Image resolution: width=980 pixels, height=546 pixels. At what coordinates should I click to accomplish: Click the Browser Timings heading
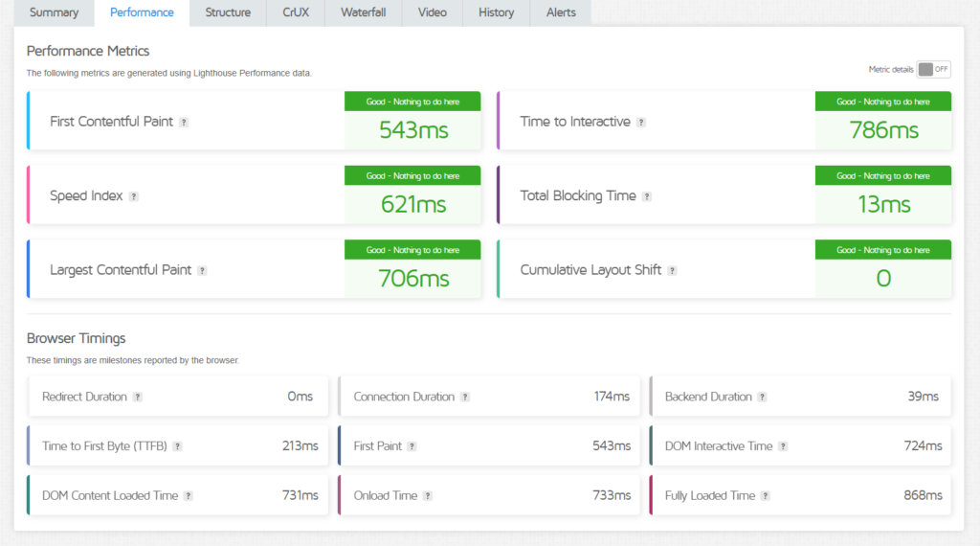point(77,338)
